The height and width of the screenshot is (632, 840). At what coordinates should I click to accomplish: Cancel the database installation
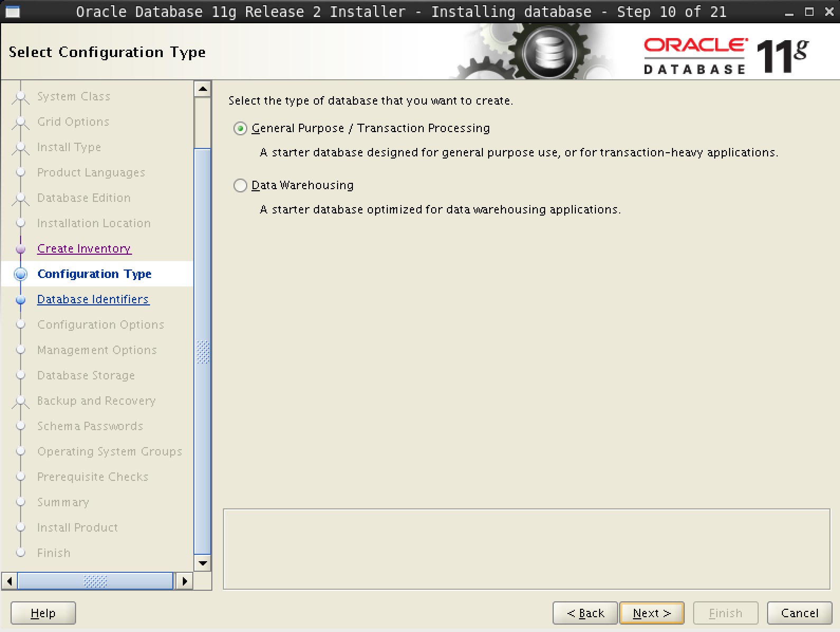pos(799,613)
